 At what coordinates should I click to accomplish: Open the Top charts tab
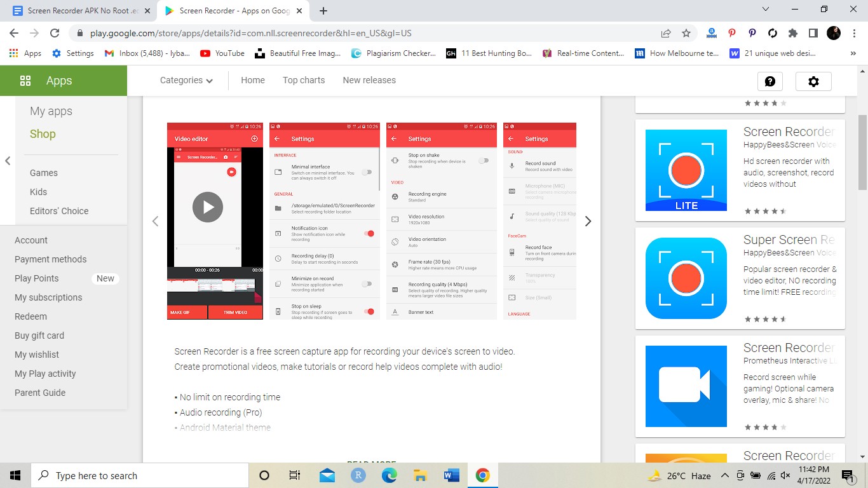tap(304, 80)
